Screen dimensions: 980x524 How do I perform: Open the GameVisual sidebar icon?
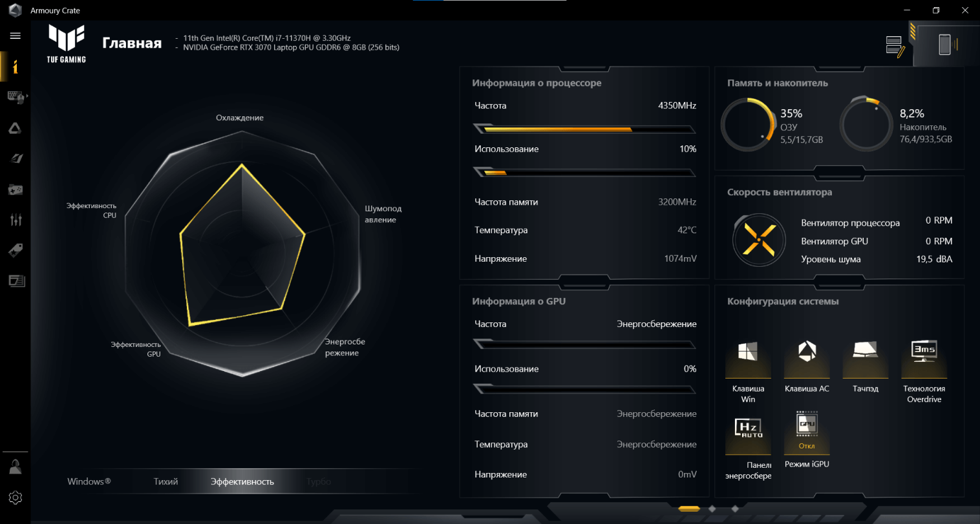click(x=16, y=158)
